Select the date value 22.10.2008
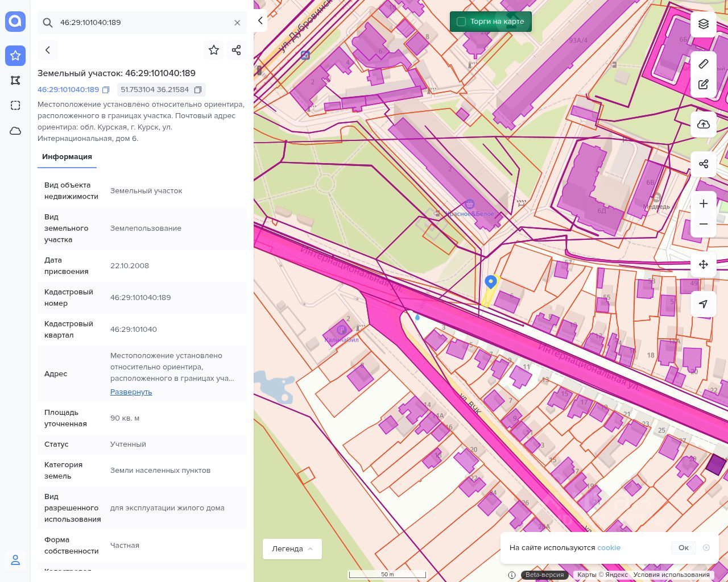Image resolution: width=728 pixels, height=582 pixels. pyautogui.click(x=130, y=266)
